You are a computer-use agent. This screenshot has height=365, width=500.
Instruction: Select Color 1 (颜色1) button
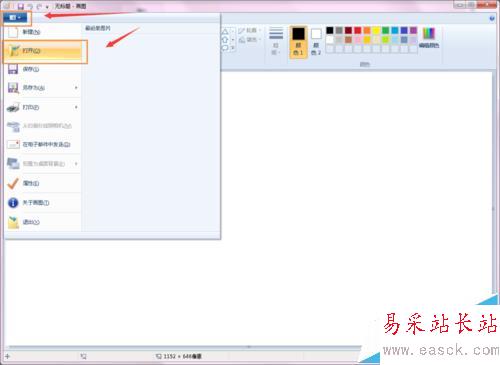pos(298,42)
